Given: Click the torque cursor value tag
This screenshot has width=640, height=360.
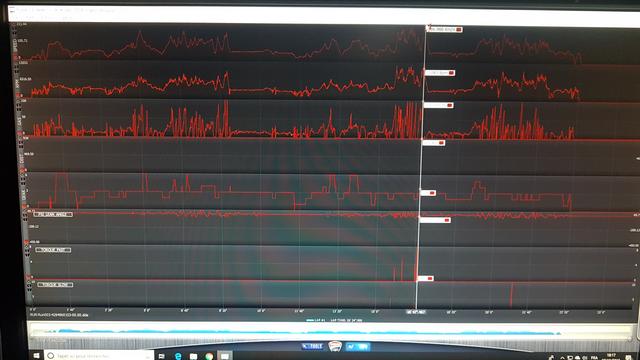Looking at the screenshot, I should pos(425,278).
